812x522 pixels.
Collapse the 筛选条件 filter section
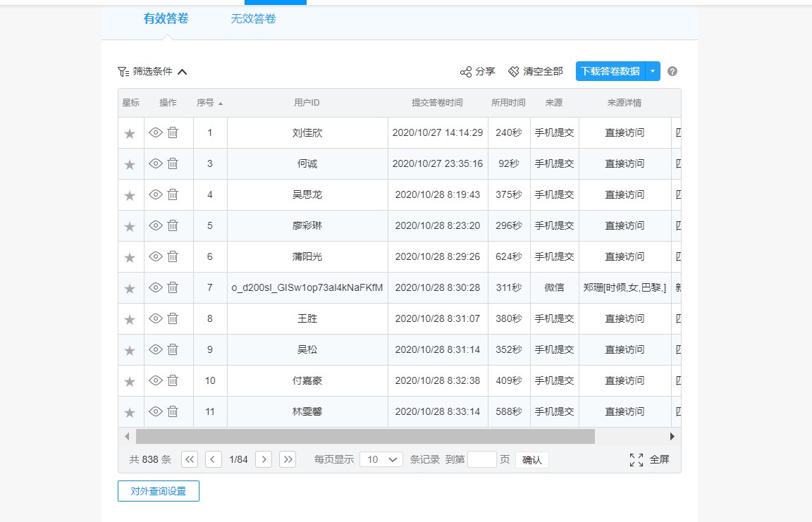pyautogui.click(x=183, y=70)
